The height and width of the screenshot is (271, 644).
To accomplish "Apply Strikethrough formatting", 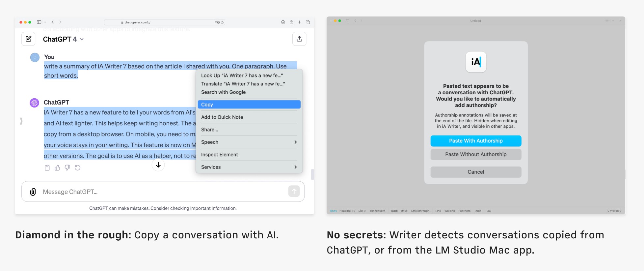I will coord(420,211).
